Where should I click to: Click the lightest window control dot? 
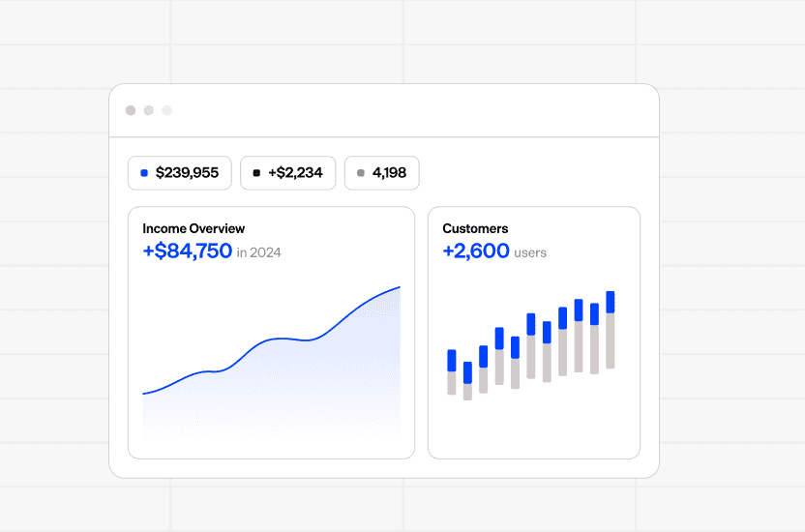tap(166, 110)
